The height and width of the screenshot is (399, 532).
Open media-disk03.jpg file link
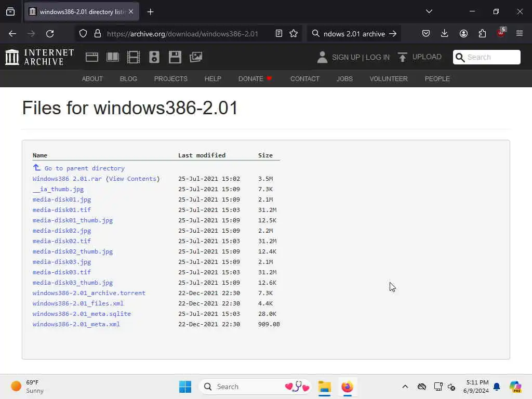tap(62, 262)
